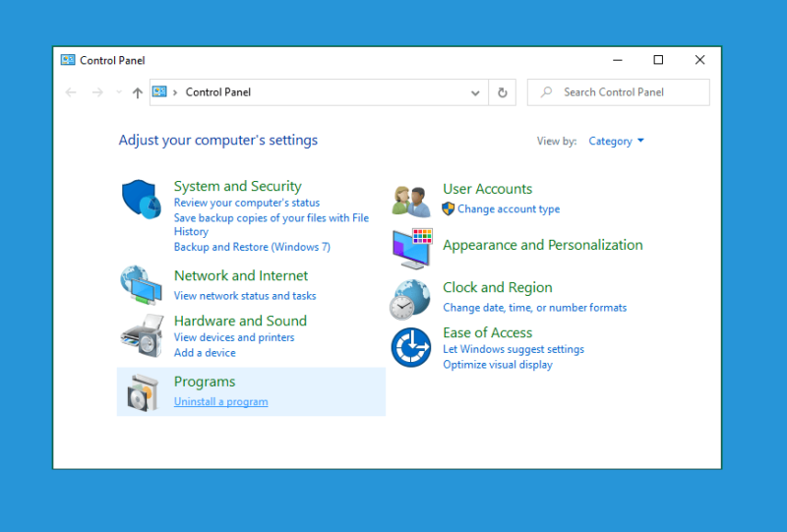Go up one level with the up arrow
This screenshot has height=532, width=787.
pyautogui.click(x=138, y=92)
